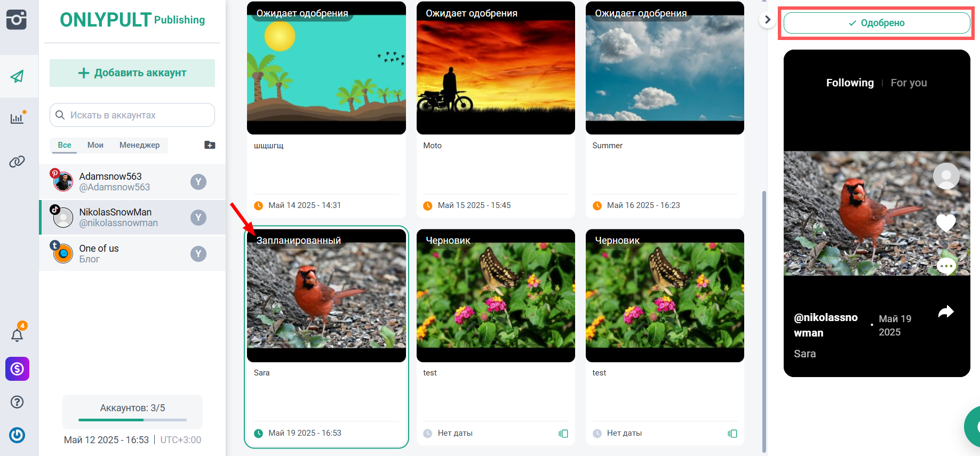The width and height of the screenshot is (980, 456).
Task: Click the heart like icon in preview
Action: tap(946, 222)
